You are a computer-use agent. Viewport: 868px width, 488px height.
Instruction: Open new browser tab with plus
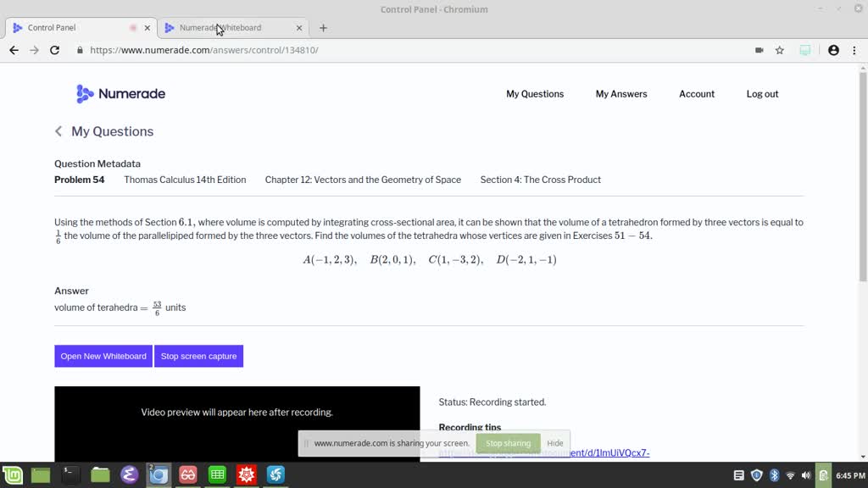click(323, 28)
